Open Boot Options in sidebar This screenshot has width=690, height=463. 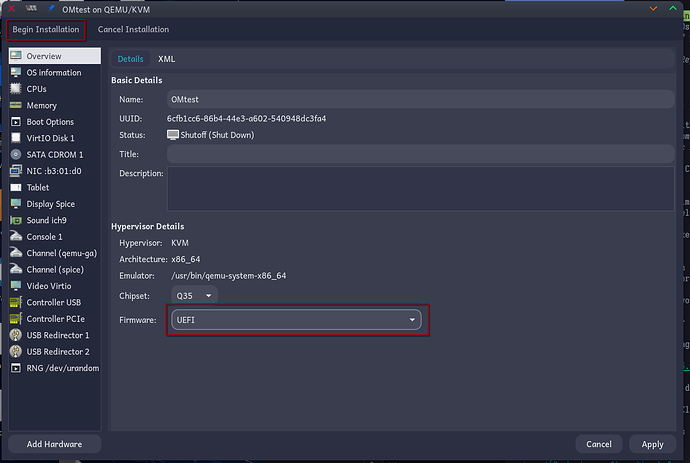50,122
